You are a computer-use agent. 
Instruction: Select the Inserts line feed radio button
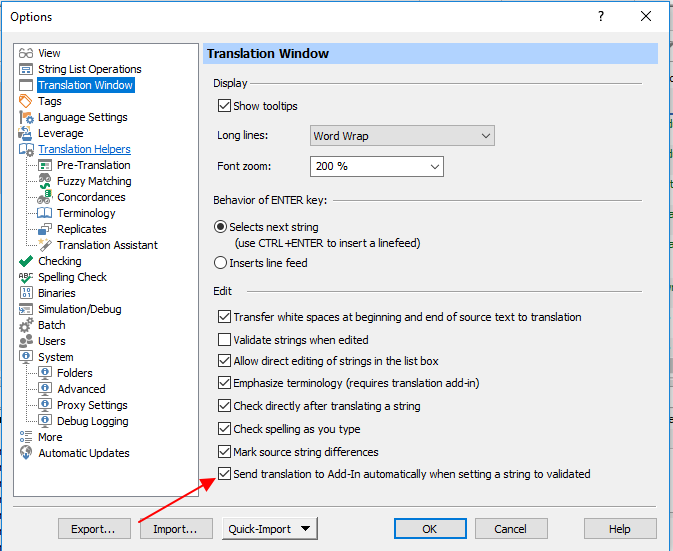click(x=221, y=263)
